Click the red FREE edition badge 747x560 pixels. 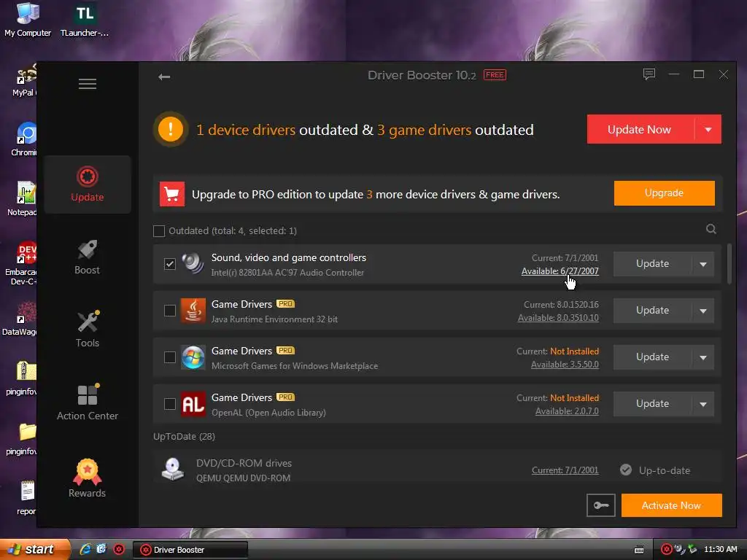click(495, 75)
